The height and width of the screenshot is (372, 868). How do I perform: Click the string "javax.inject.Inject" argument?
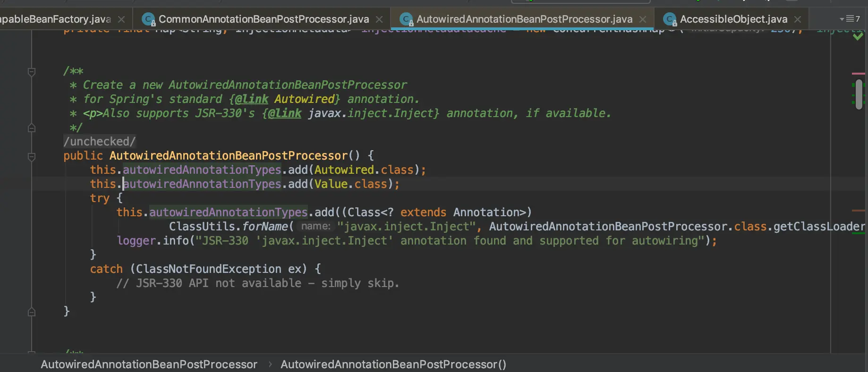click(x=407, y=227)
